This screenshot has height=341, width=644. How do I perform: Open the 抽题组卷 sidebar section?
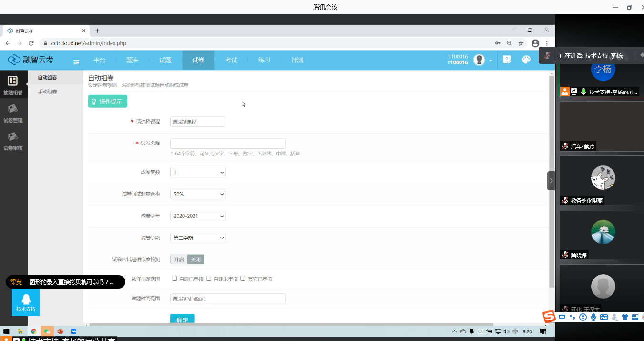[x=13, y=85]
